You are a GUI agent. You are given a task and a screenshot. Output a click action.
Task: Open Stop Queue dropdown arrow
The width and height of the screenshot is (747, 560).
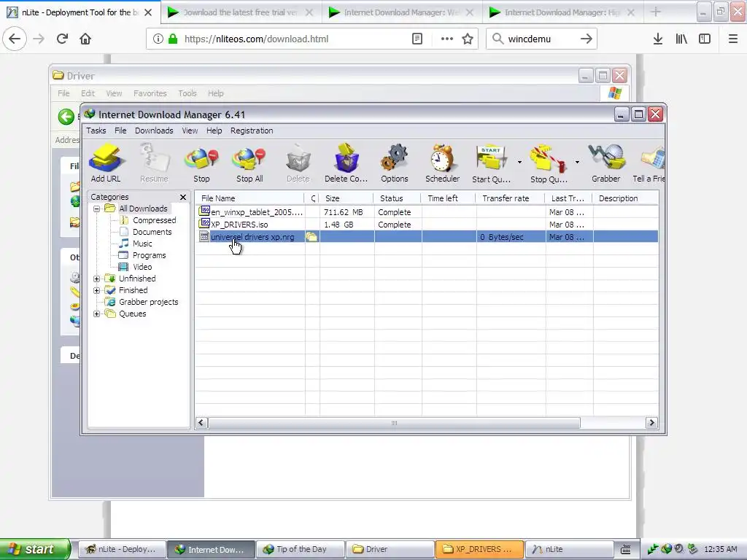[577, 163]
